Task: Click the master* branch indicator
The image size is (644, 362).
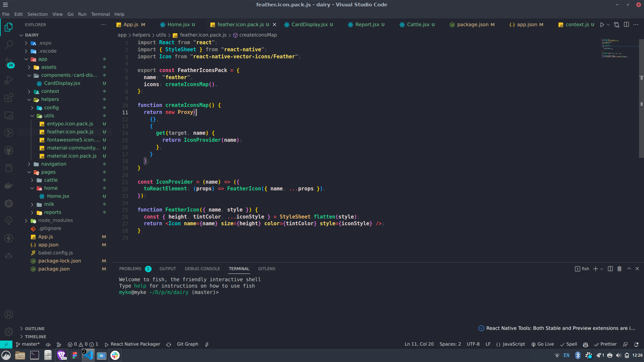Action: pos(28,344)
